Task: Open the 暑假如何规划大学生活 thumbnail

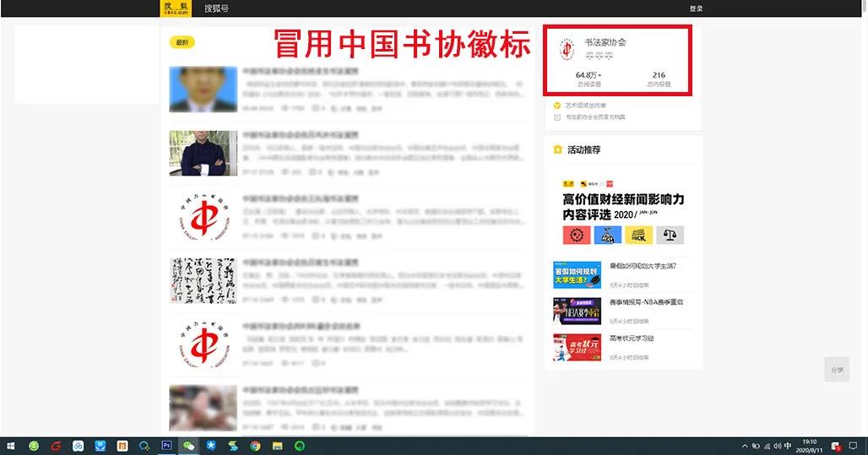Action: (x=577, y=274)
